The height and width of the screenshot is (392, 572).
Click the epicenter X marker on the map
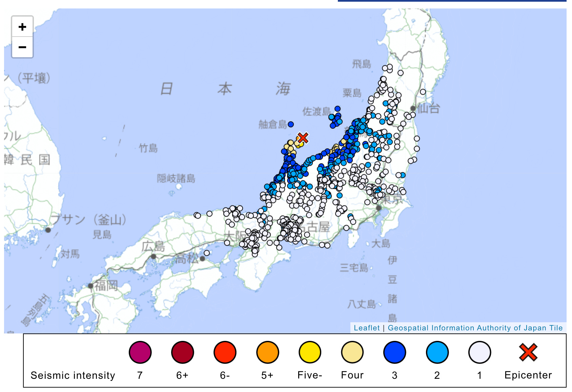303,138
